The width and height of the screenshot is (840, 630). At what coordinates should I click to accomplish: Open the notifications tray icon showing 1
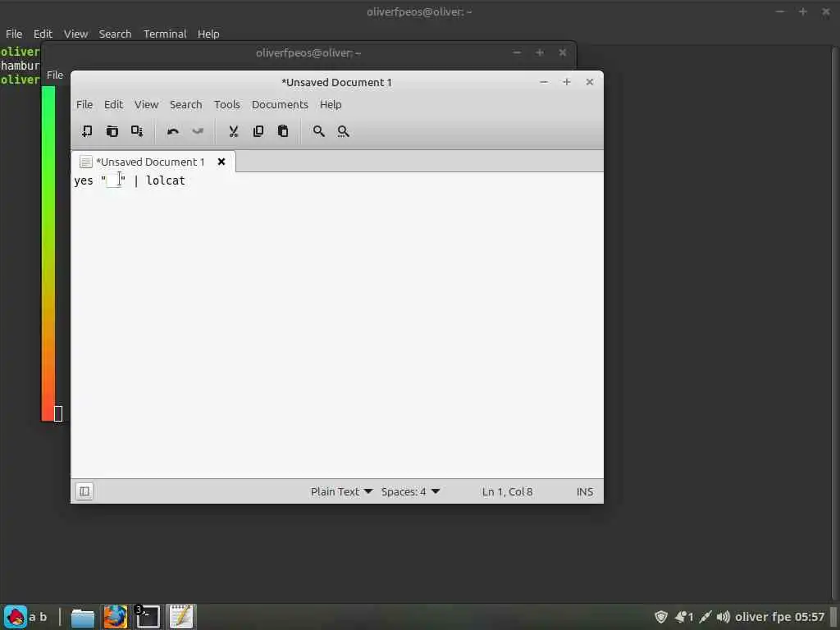(x=684, y=617)
